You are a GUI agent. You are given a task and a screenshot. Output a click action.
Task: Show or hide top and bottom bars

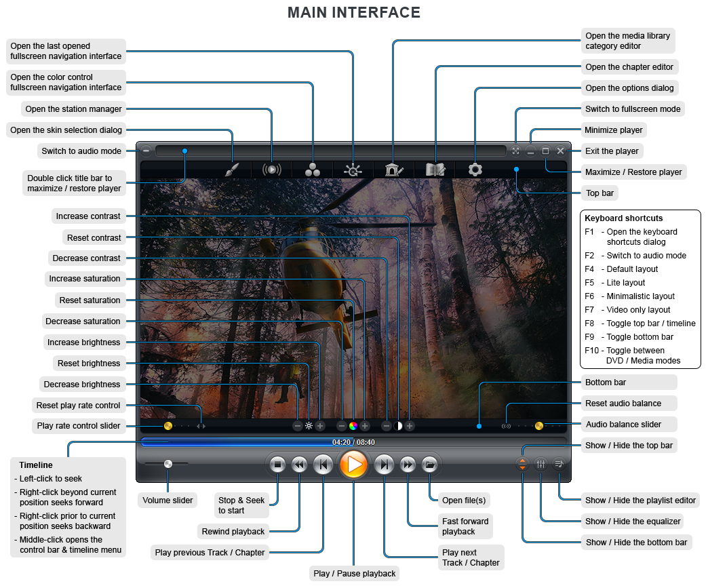(522, 465)
